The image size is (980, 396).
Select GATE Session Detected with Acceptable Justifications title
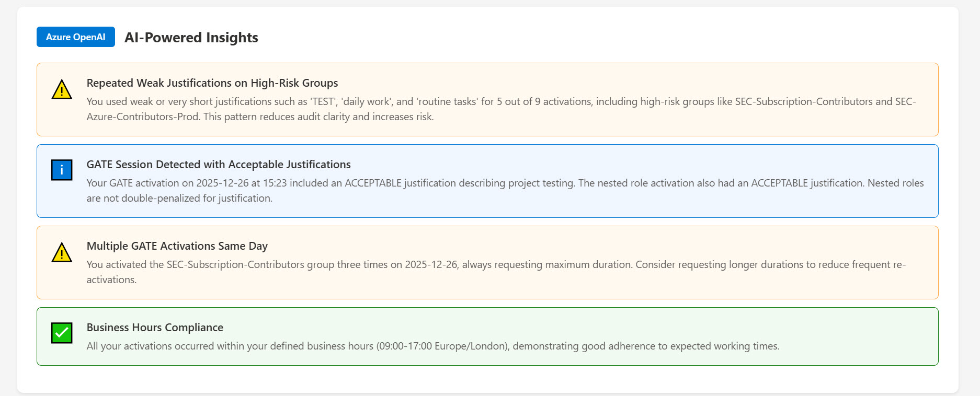pos(218,165)
